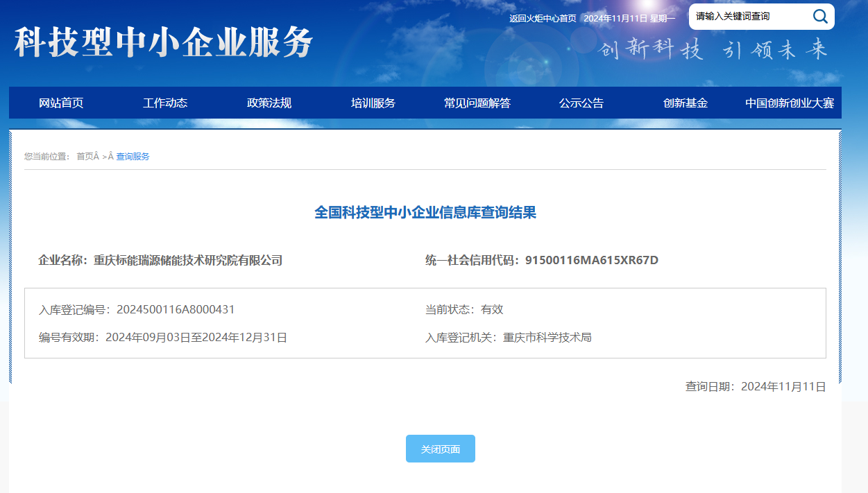Open 政策法规 in the navigation bar

tap(269, 103)
